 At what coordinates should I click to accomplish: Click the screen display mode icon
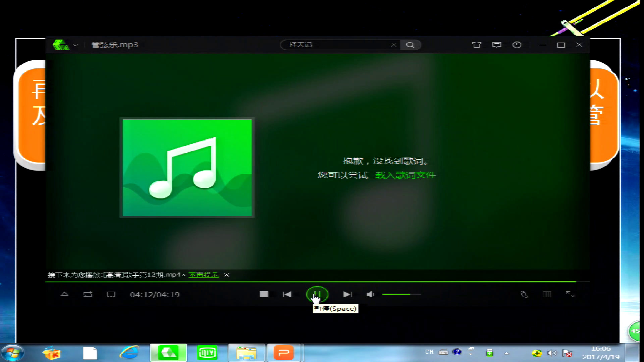point(111,294)
